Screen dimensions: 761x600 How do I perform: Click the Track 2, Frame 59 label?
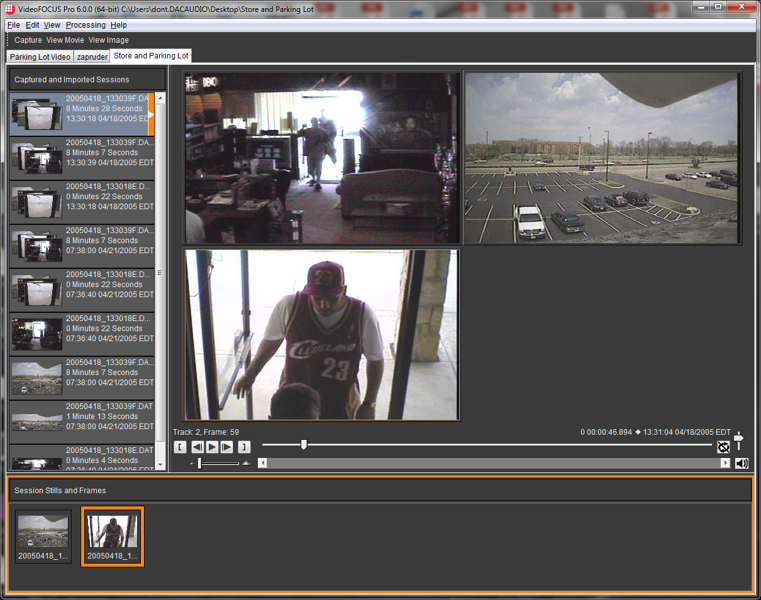click(206, 432)
